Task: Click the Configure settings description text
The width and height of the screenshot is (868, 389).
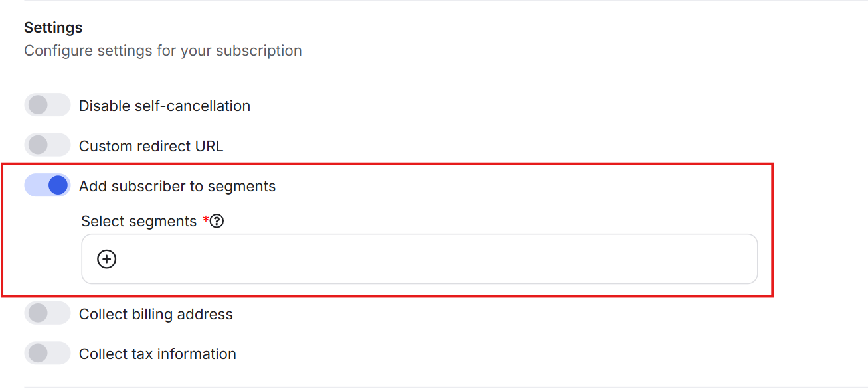Action: [x=163, y=50]
